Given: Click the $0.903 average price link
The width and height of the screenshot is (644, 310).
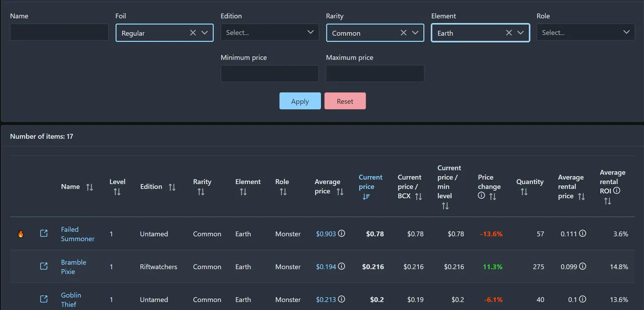Looking at the screenshot, I should [326, 234].
